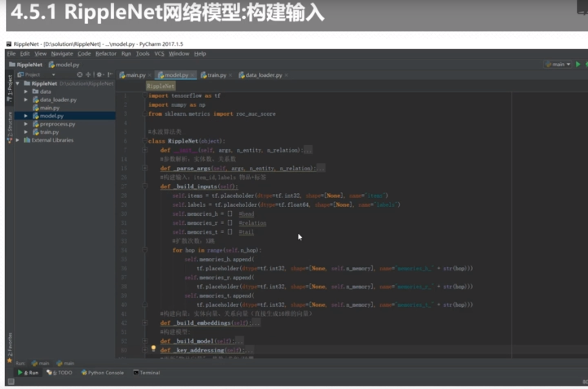This screenshot has width=588, height=389.
Task: Select the first main run tab
Action: point(40,363)
